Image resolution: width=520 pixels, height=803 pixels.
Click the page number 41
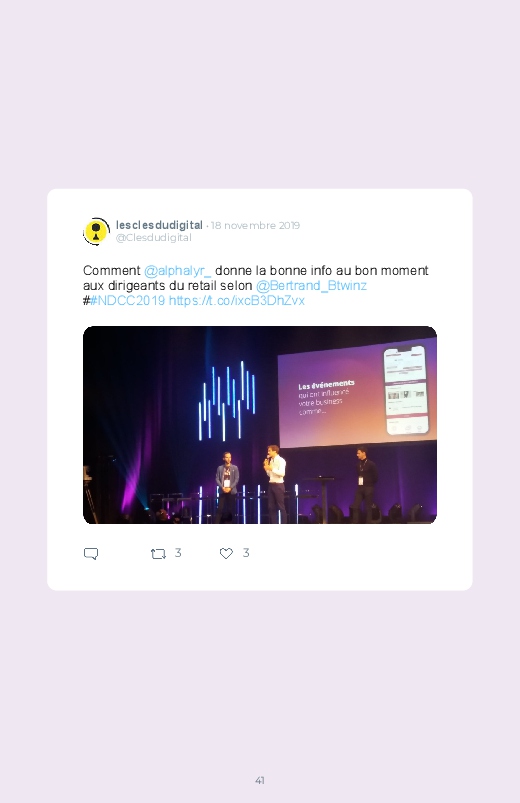[260, 780]
